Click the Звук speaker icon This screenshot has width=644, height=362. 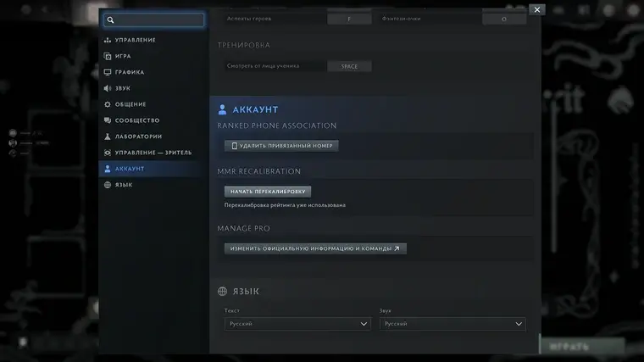click(107, 88)
